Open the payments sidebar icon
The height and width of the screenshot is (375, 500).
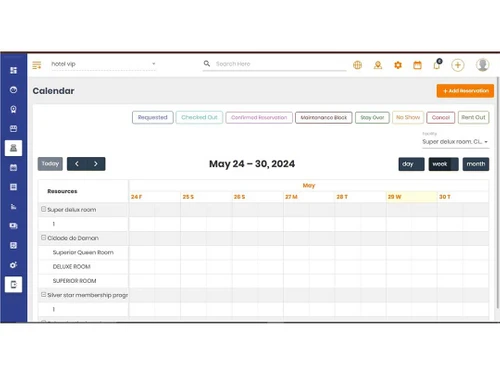pos(13,226)
